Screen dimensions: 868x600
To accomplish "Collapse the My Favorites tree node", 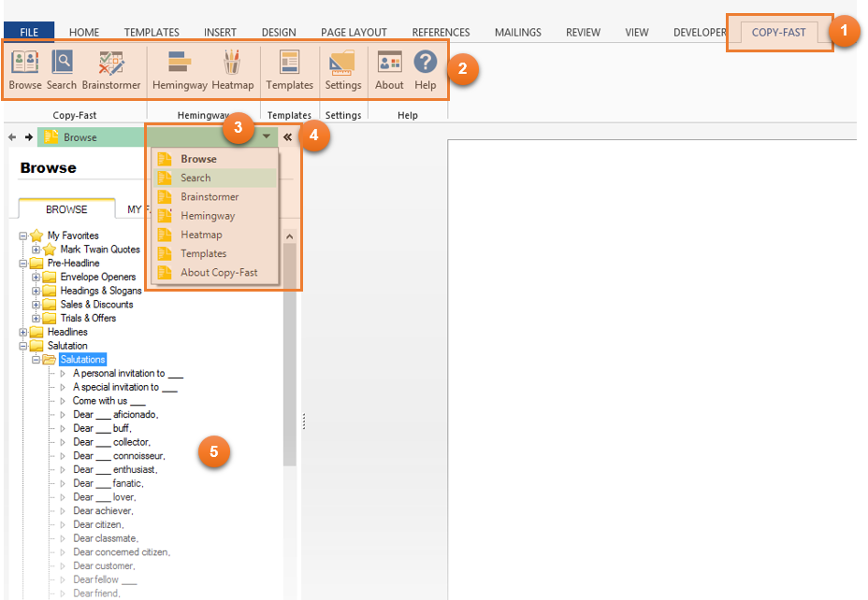I will pyautogui.click(x=23, y=236).
